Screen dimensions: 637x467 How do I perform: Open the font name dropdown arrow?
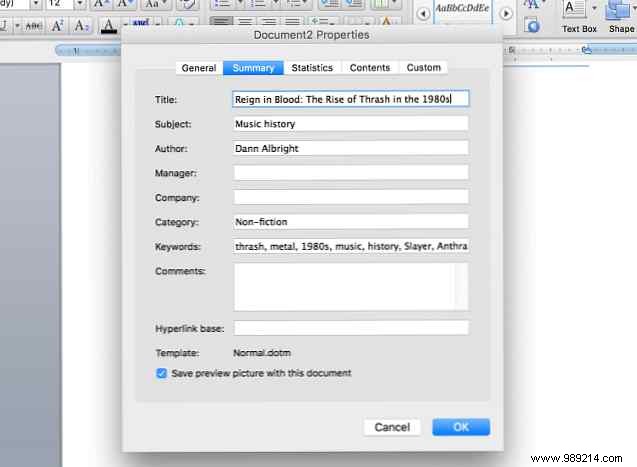(36, 4)
